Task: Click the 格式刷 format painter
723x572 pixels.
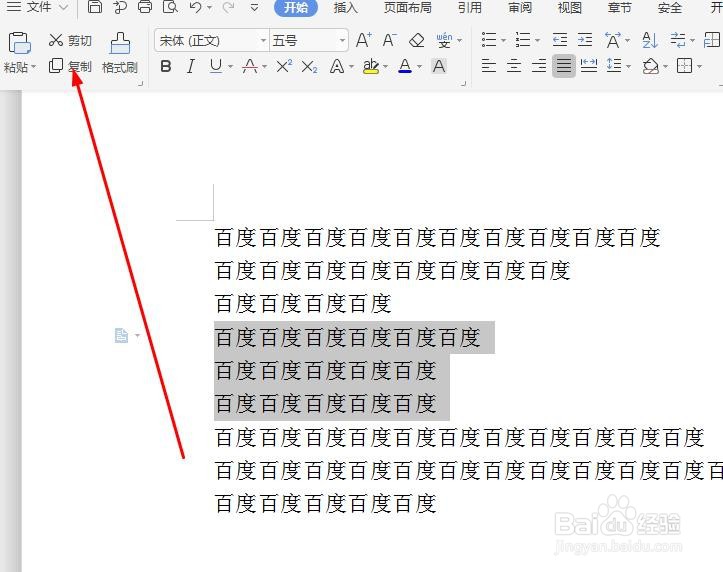Action: click(x=120, y=53)
